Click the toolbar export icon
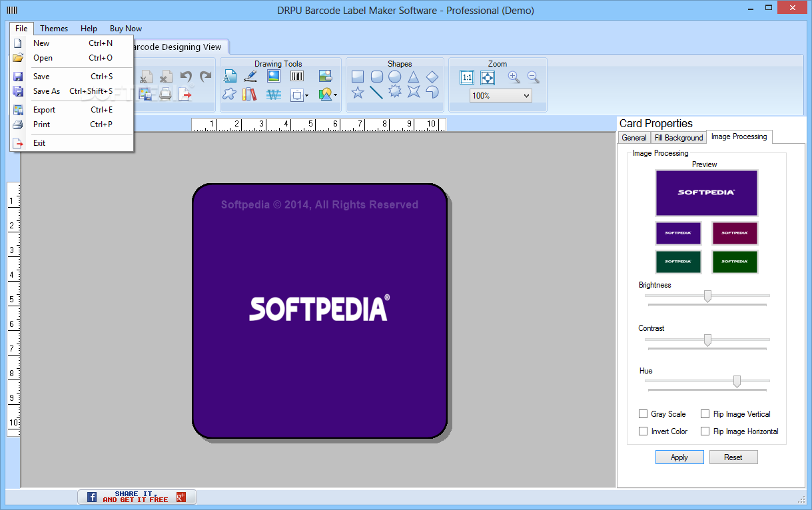 click(185, 94)
